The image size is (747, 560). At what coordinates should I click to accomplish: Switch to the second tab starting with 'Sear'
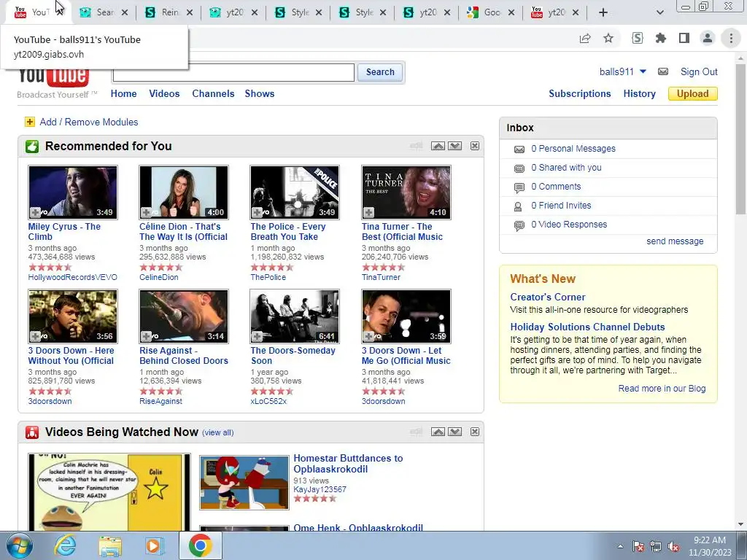coord(104,12)
